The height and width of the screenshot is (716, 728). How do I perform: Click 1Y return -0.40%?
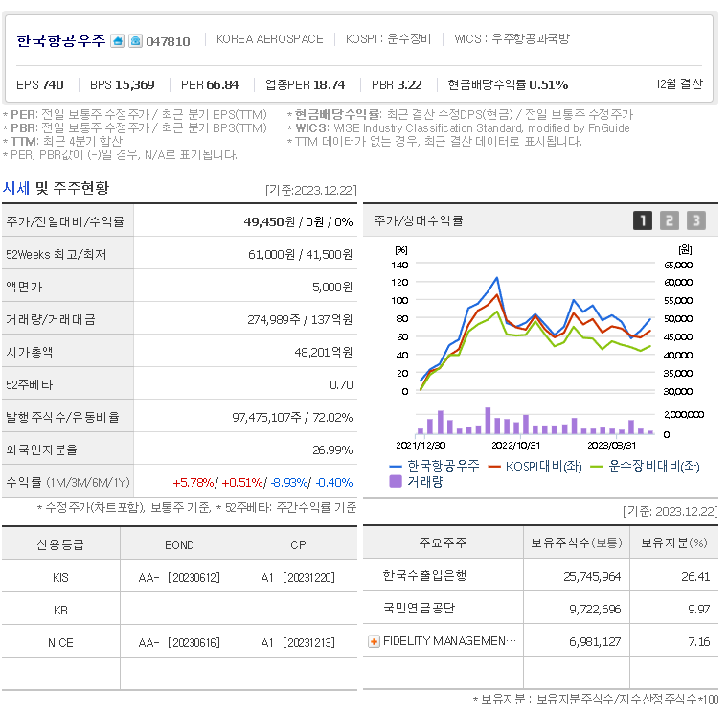334,483
